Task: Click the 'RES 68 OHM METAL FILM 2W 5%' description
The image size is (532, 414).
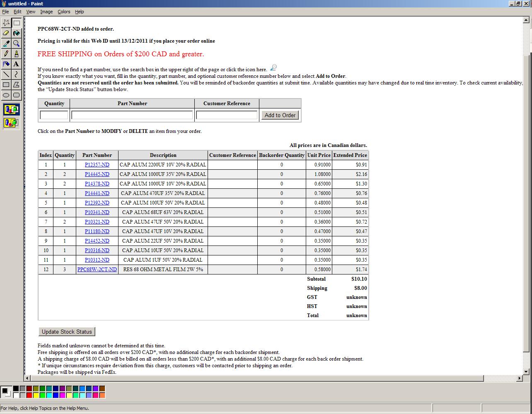Action: tap(163, 270)
